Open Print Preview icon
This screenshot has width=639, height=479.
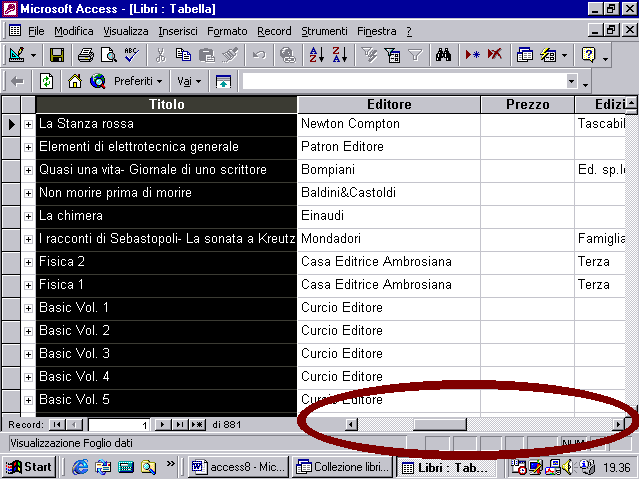pyautogui.click(x=109, y=55)
